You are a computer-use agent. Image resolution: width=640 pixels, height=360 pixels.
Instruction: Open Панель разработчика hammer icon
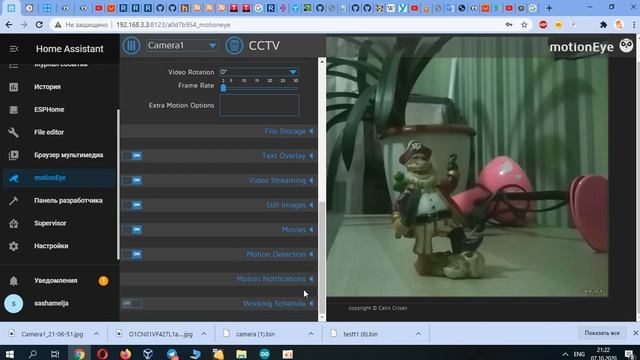pos(14,200)
